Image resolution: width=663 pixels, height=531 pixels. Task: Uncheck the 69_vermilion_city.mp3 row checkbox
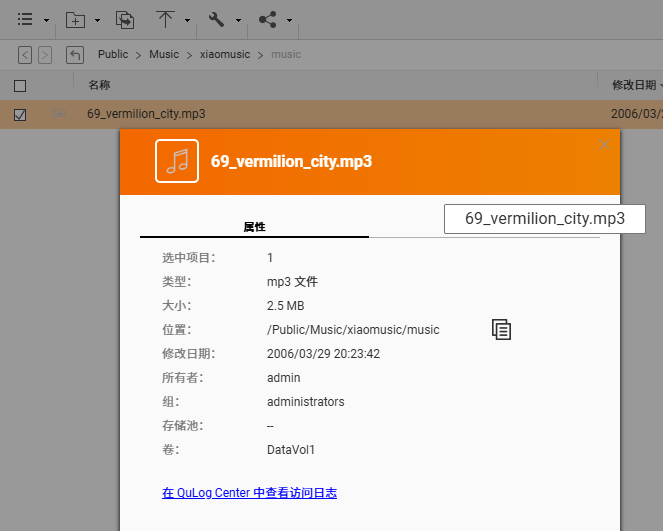[20, 115]
